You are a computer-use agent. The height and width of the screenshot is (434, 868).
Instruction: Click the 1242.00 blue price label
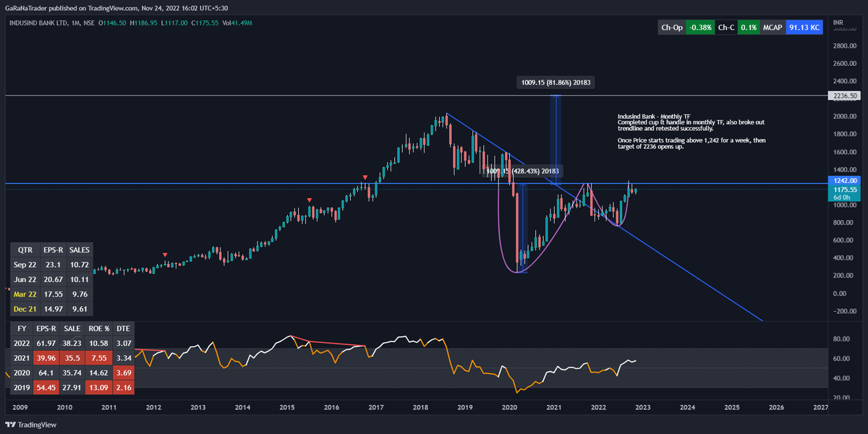(845, 180)
